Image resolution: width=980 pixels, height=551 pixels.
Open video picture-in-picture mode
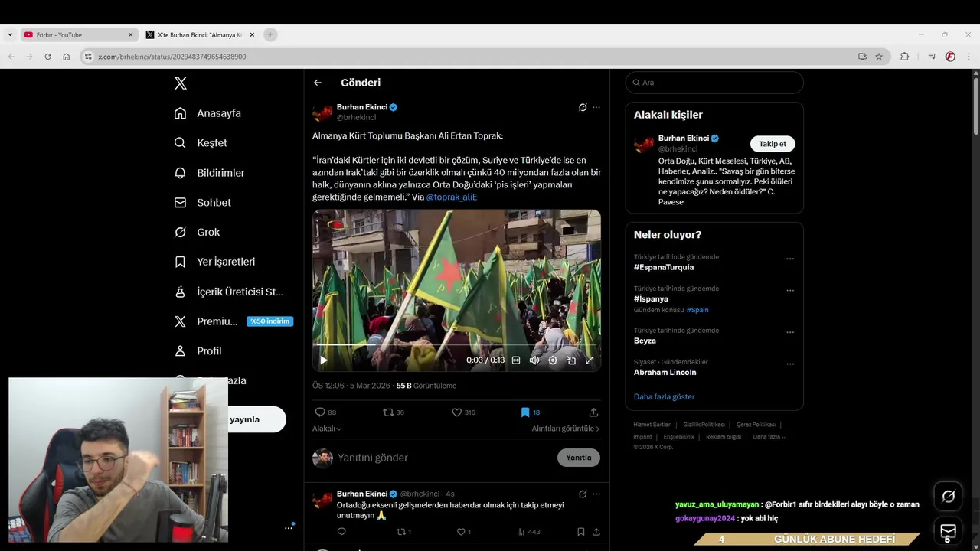(571, 360)
